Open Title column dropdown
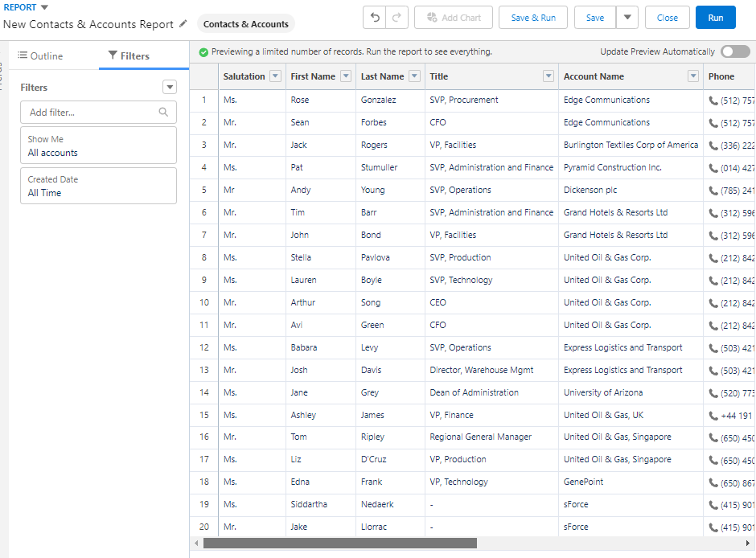The height and width of the screenshot is (558, 756). coord(549,76)
